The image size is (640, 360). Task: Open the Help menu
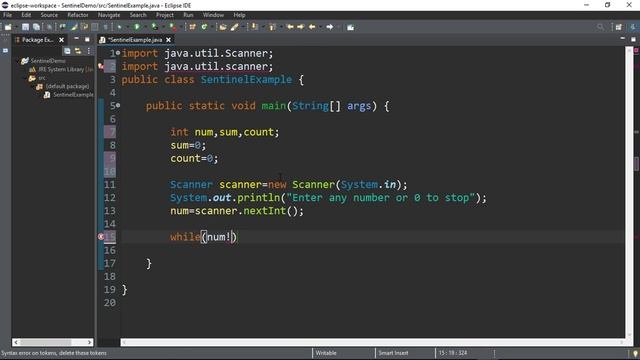click(239, 15)
